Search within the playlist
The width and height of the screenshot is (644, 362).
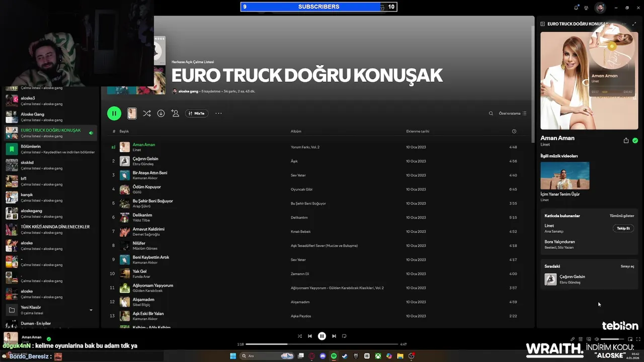coord(491,113)
